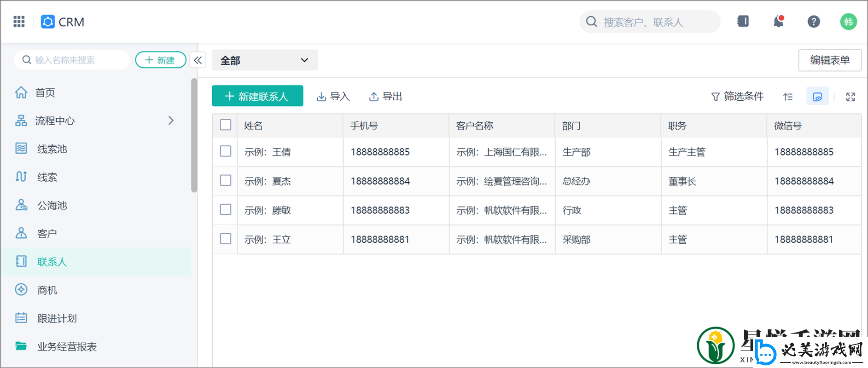Tick the checkbox for 示例: 滕敏
This screenshot has height=368, width=868.
coord(225,210)
